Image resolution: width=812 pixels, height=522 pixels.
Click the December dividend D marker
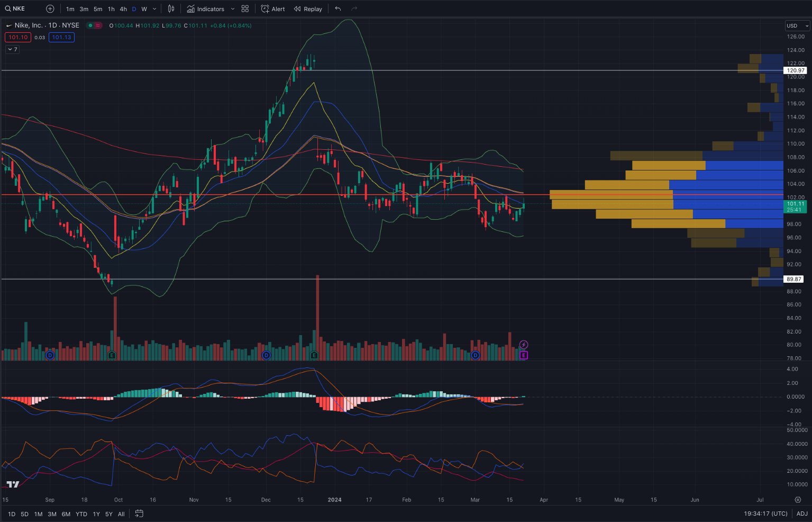(x=266, y=355)
